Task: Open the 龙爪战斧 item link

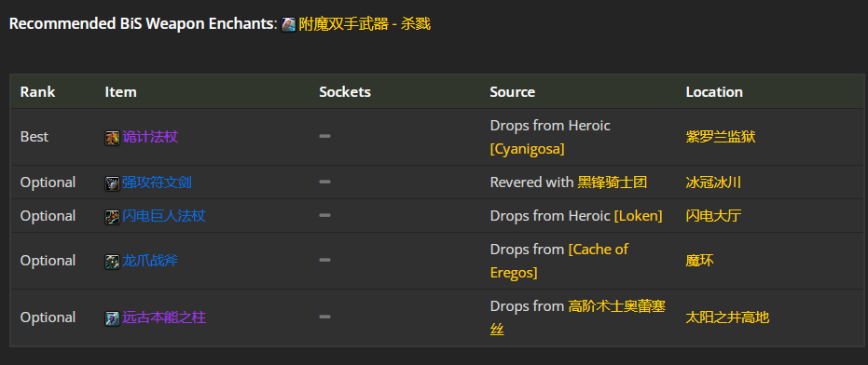Action: (x=150, y=261)
